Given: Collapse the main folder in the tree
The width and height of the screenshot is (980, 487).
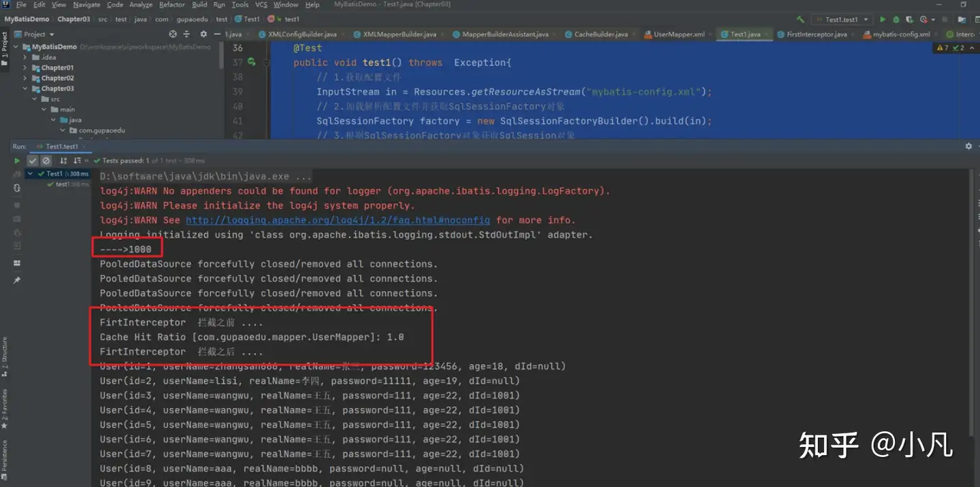Looking at the screenshot, I should pyautogui.click(x=44, y=109).
